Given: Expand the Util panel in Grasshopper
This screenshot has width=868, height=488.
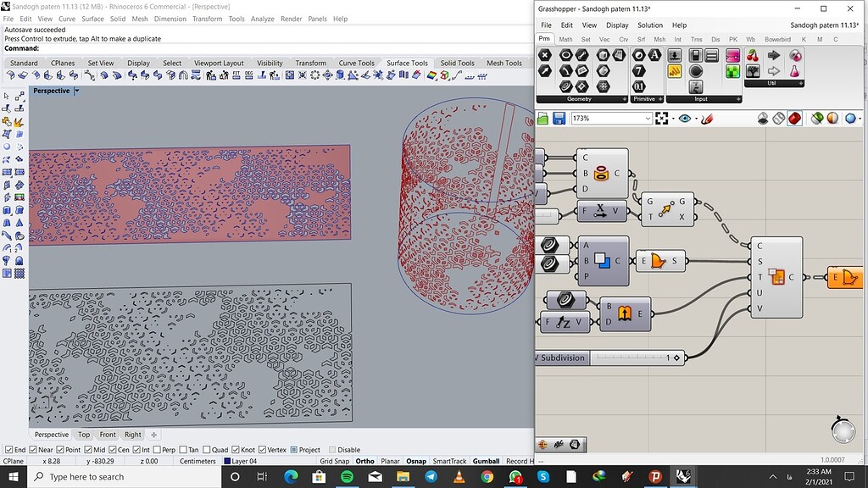Looking at the screenshot, I should (801, 85).
